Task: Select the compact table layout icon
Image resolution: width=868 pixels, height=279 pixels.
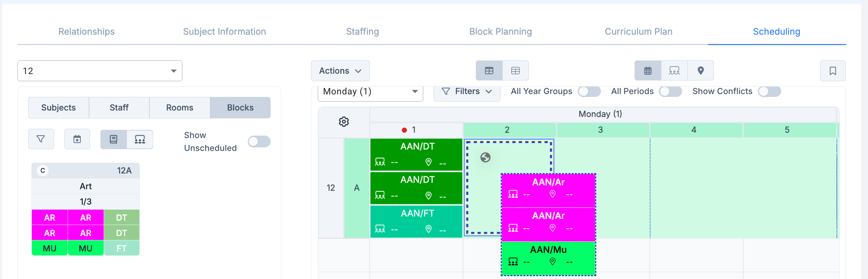Action: (515, 71)
